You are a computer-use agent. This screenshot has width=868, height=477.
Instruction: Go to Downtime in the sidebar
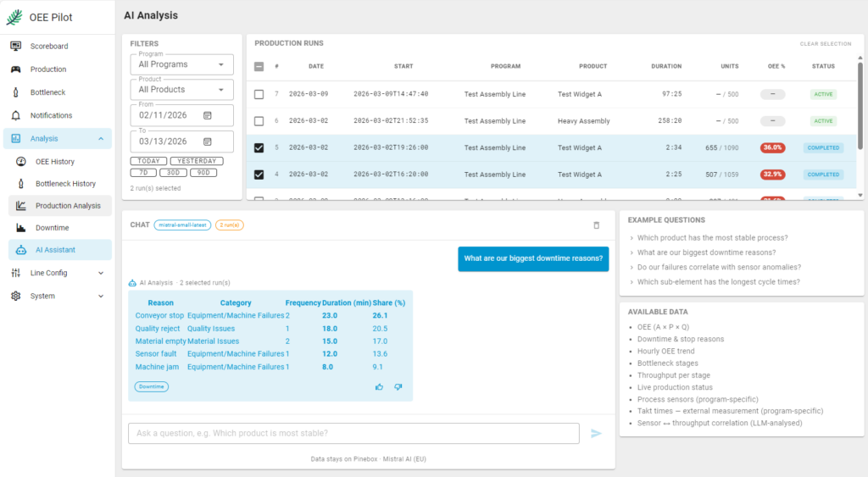(x=52, y=228)
